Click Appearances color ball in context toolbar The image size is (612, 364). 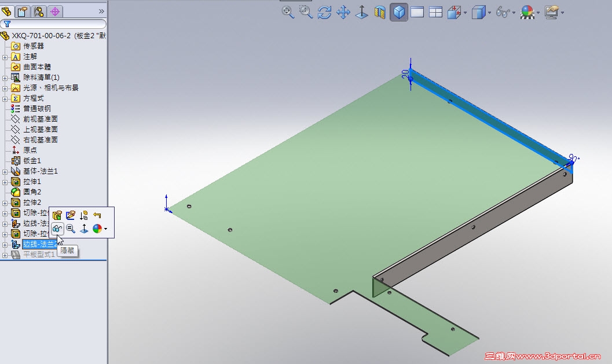pos(97,229)
